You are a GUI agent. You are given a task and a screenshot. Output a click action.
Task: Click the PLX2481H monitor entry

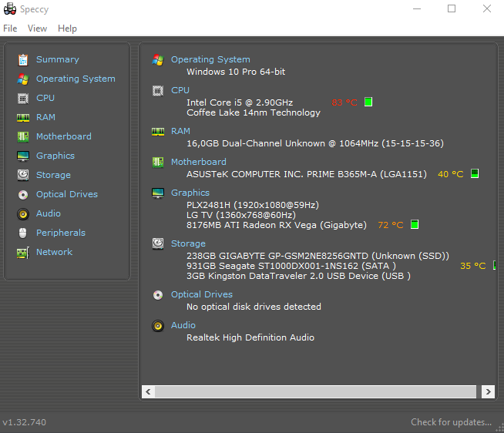tap(253, 205)
